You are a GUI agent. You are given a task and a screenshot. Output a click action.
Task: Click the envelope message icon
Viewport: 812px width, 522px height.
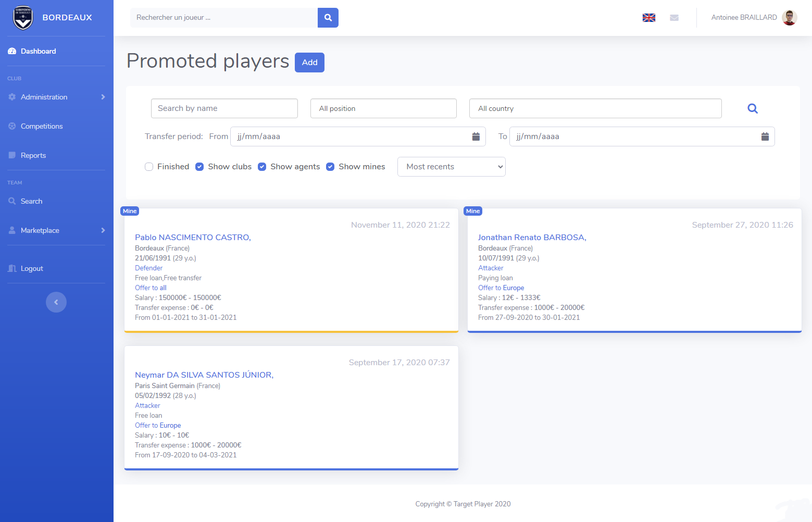674,17
